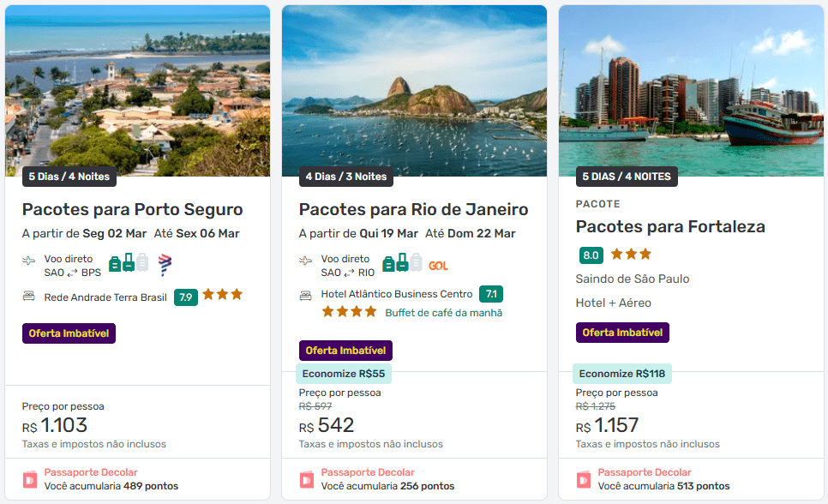Screen dimensions: 828x504
Task: Click the four-star rating for Hotel Atlântico
Action: (349, 312)
